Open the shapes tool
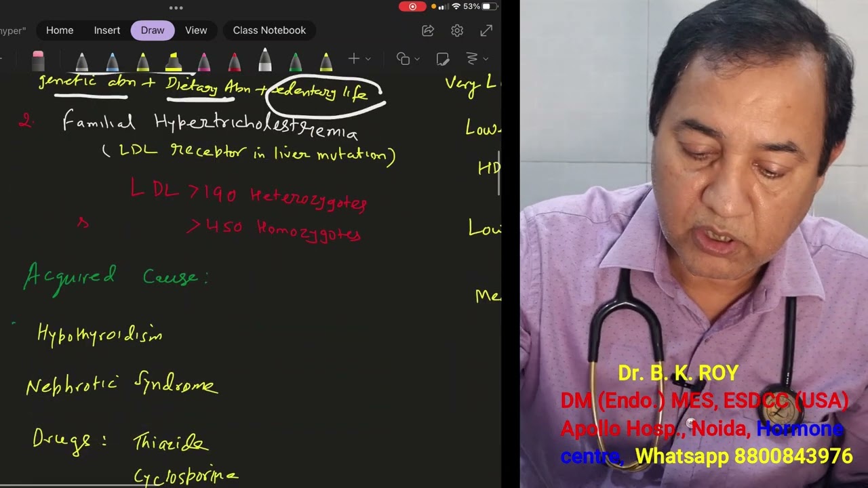Viewport: 868px width, 488px height. click(403, 59)
